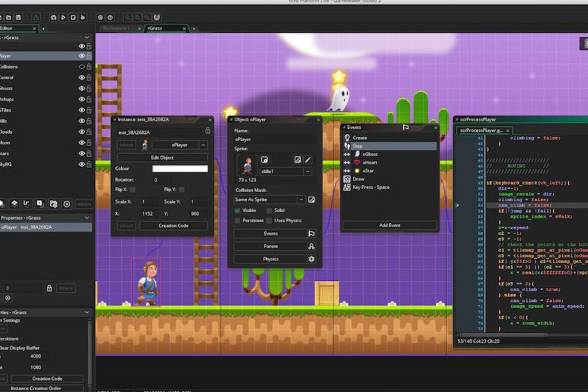Screen dimensions: 588x392
Task: Clean project with broom icon
Action: point(83,17)
